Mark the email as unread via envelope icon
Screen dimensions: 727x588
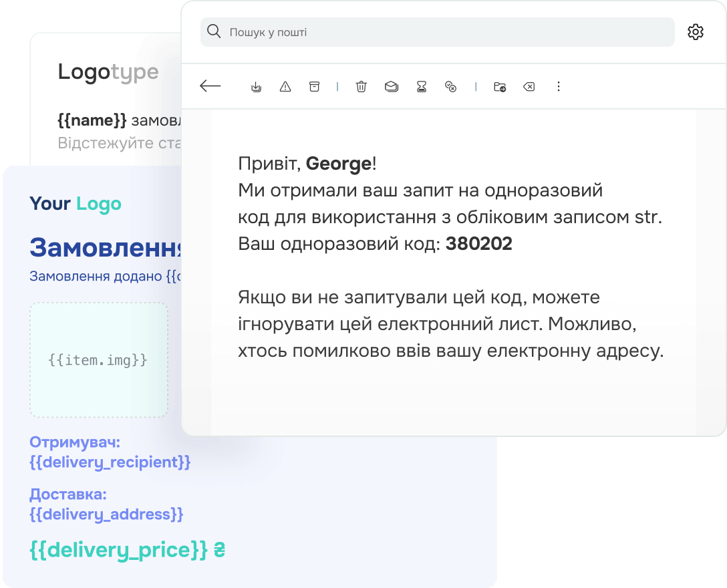coord(391,86)
